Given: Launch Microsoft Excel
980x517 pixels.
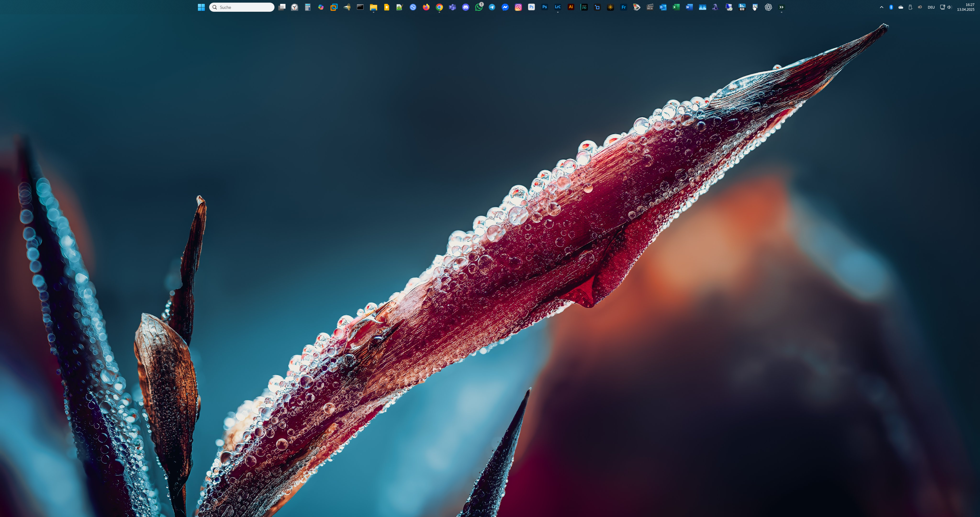Looking at the screenshot, I should [x=676, y=7].
